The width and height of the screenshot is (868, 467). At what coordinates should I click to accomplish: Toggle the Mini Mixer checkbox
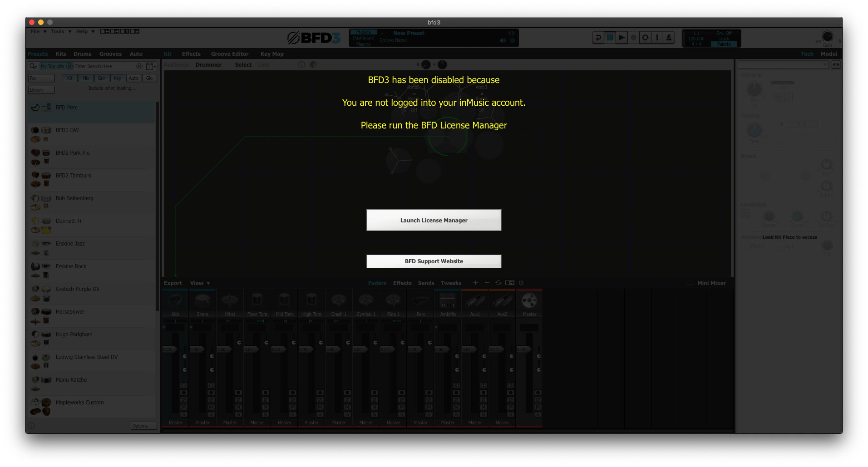click(689, 283)
